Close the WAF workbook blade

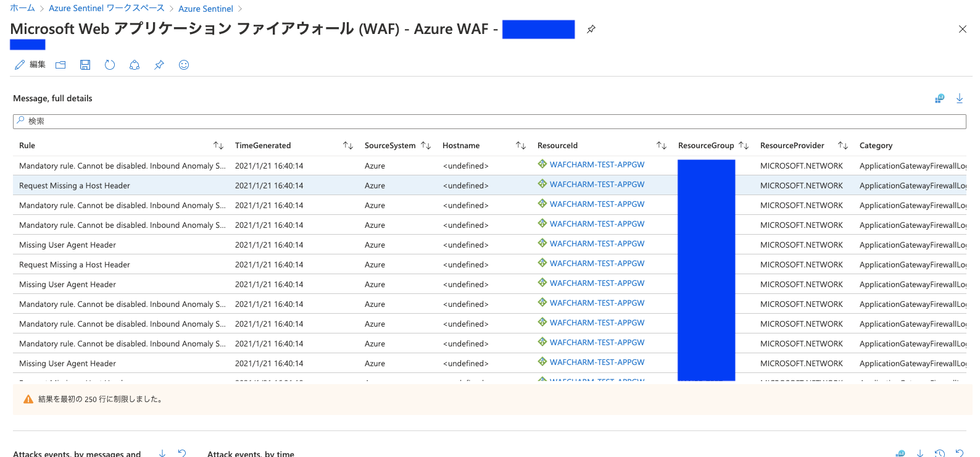pyautogui.click(x=963, y=29)
